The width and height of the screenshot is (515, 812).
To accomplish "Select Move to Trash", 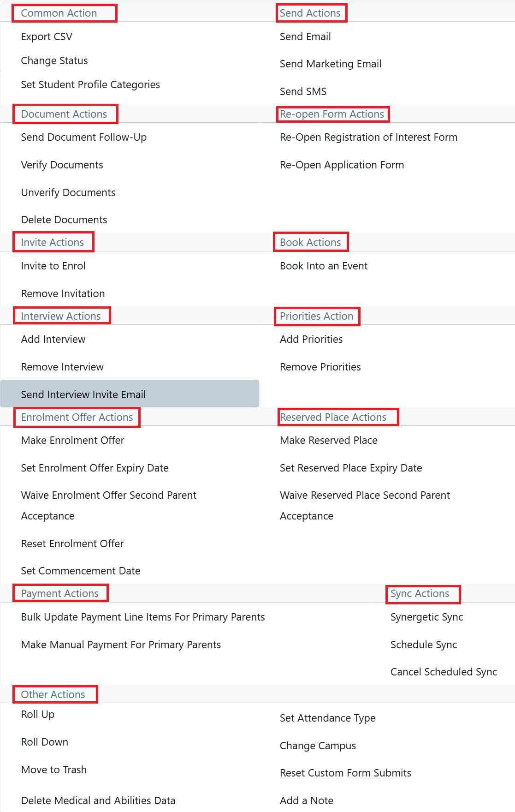I will [x=54, y=770].
